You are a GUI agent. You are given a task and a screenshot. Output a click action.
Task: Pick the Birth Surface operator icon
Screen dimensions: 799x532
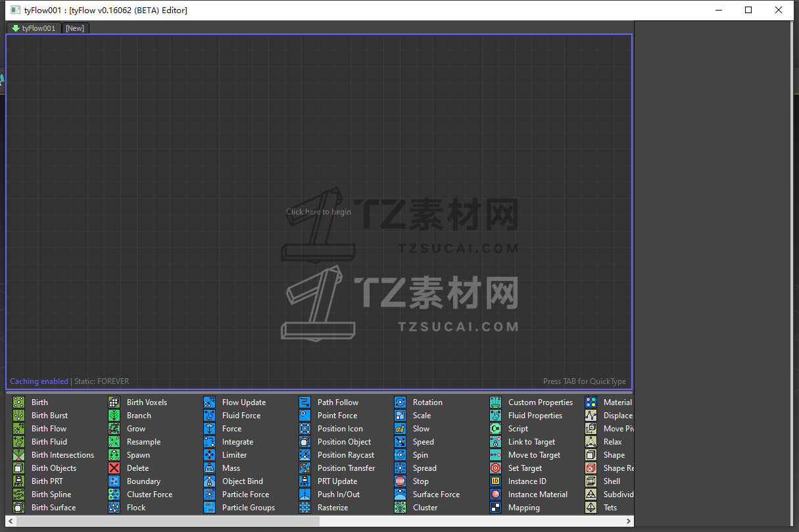click(x=18, y=507)
